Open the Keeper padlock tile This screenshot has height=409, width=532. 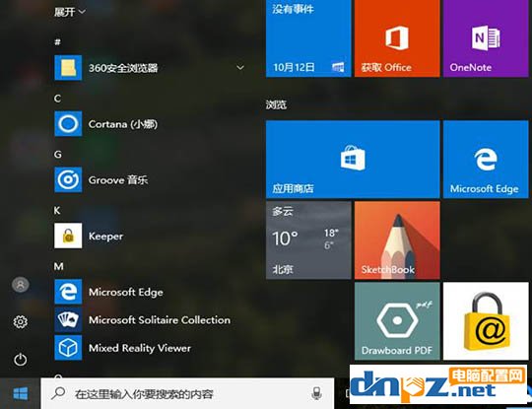486,321
